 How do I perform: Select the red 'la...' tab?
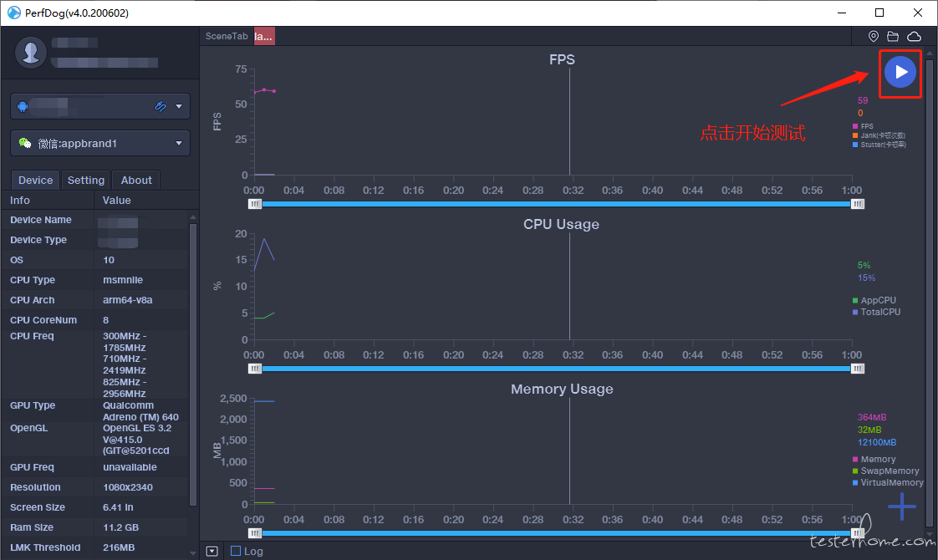[x=264, y=37]
